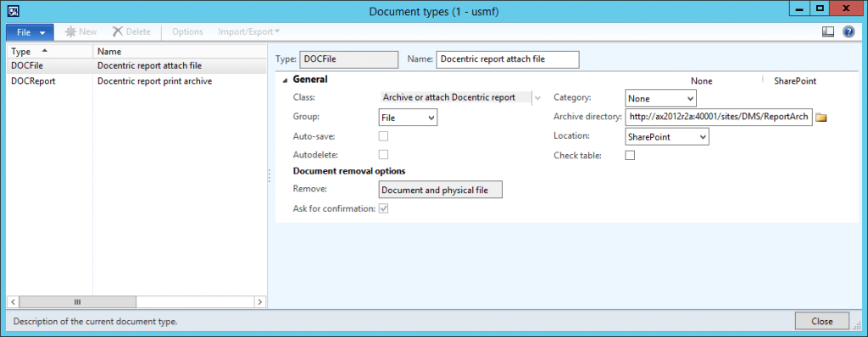Browse with Archive directory folder icon
This screenshot has width=868, height=337.
[x=821, y=118]
